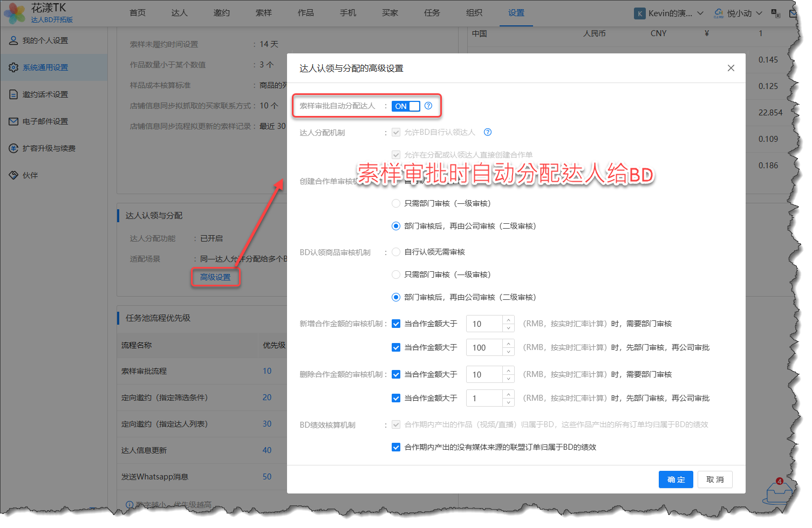Click the 我的个人设置 user icon
The image size is (812, 528).
click(13, 40)
